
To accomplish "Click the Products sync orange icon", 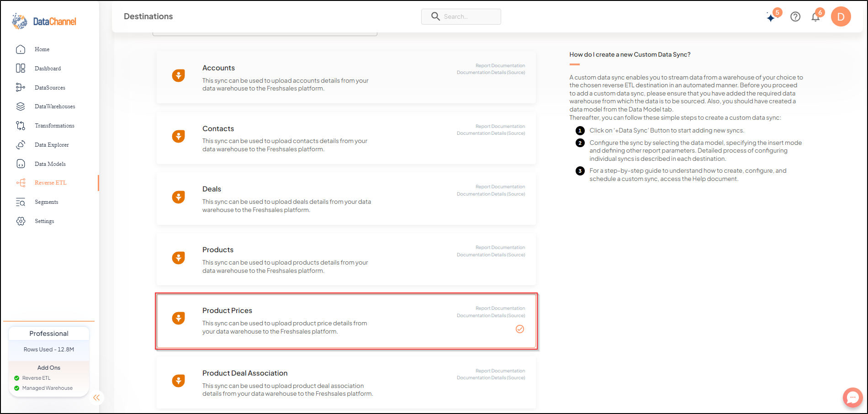I will (x=179, y=258).
